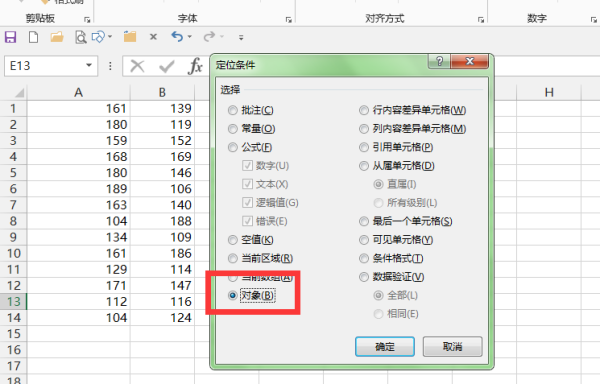Select column H header
The image size is (600, 384).
tap(549, 93)
